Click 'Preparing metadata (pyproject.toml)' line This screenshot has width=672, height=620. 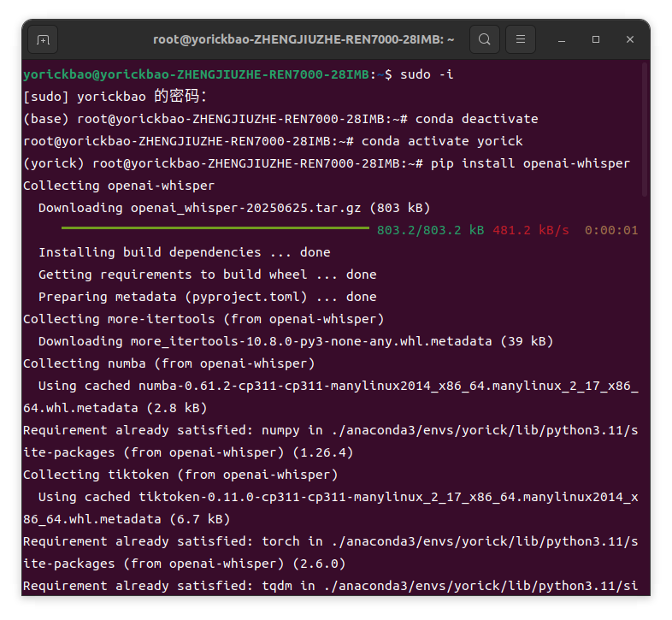point(208,297)
